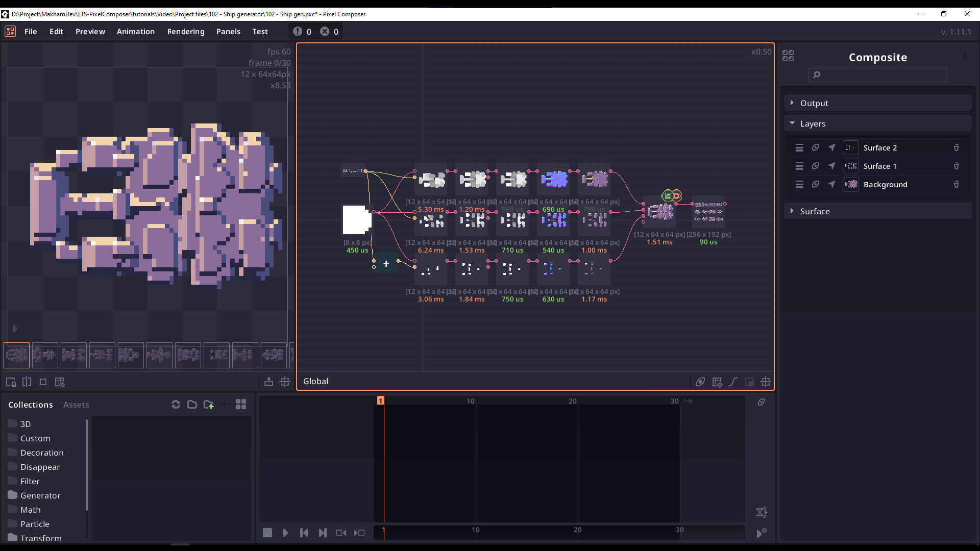
Task: Click the frame 1 timeline marker
Action: (380, 400)
